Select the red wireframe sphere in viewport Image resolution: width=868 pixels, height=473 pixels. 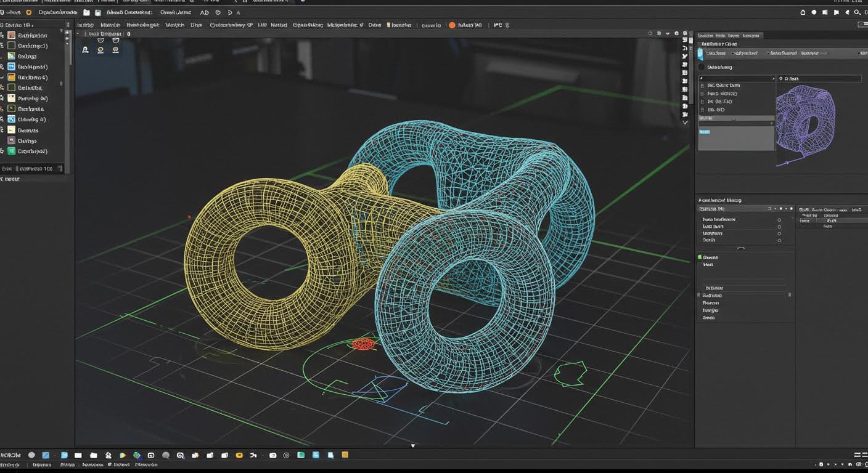pos(363,344)
